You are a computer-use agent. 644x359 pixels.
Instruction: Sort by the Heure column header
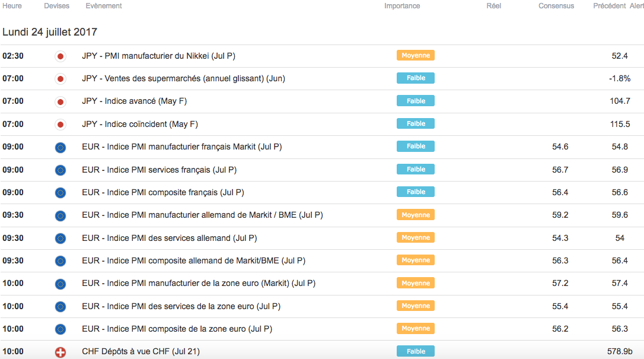click(x=12, y=6)
